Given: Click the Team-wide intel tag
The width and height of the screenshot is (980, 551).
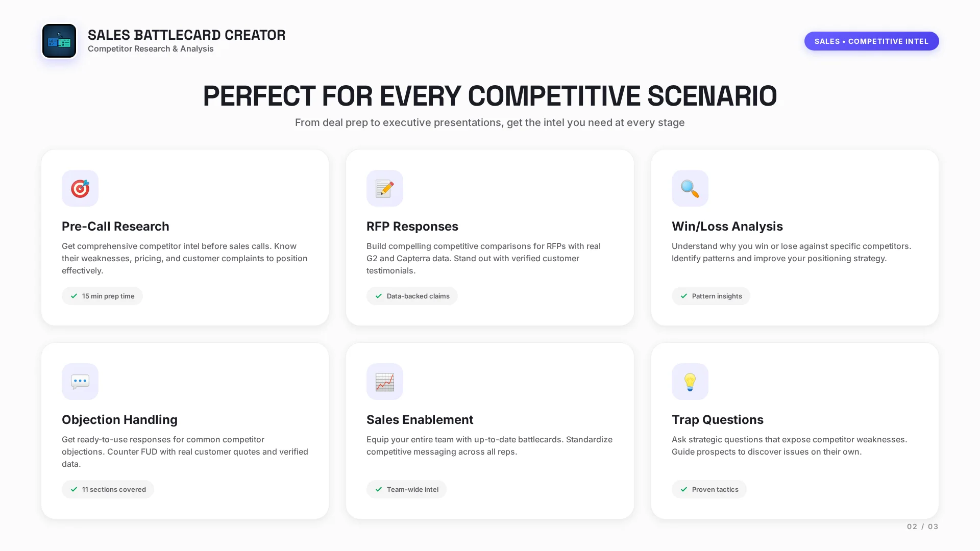Looking at the screenshot, I should [x=406, y=489].
